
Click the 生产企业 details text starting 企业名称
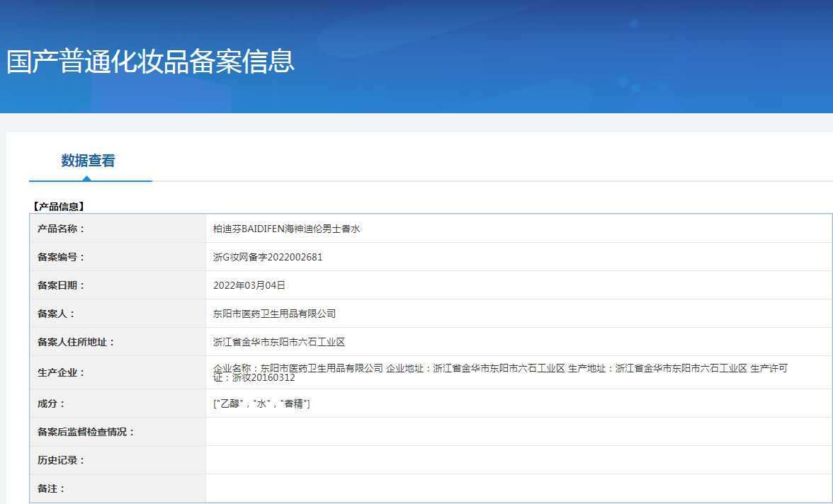pyautogui.click(x=500, y=373)
